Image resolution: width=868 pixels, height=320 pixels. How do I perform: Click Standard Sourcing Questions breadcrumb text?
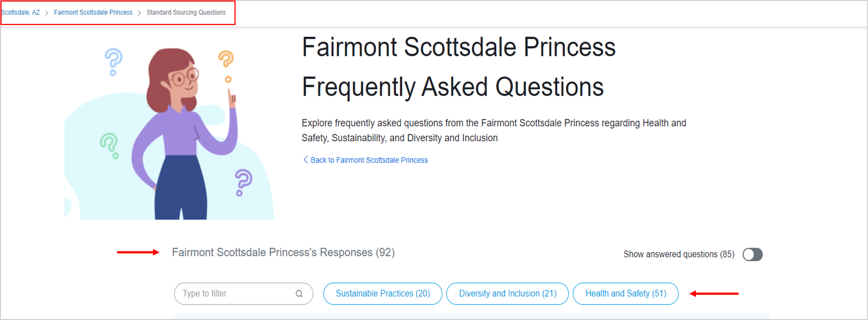(x=186, y=12)
